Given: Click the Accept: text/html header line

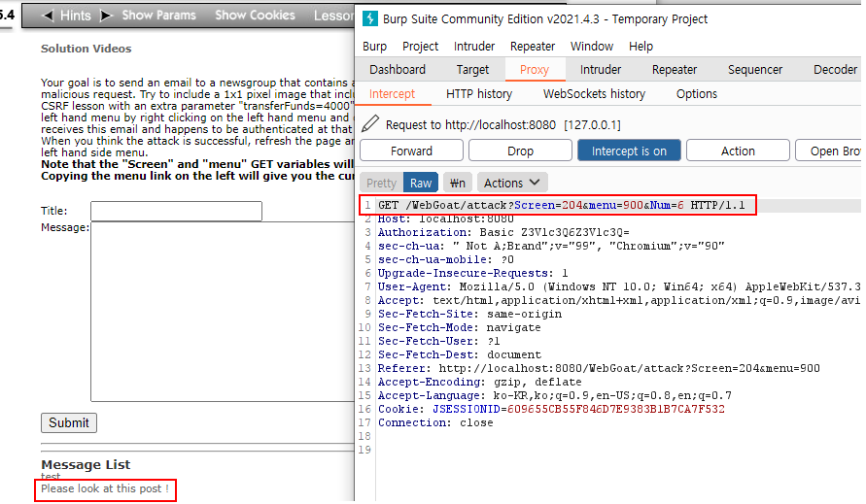Looking at the screenshot, I should click(x=618, y=300).
